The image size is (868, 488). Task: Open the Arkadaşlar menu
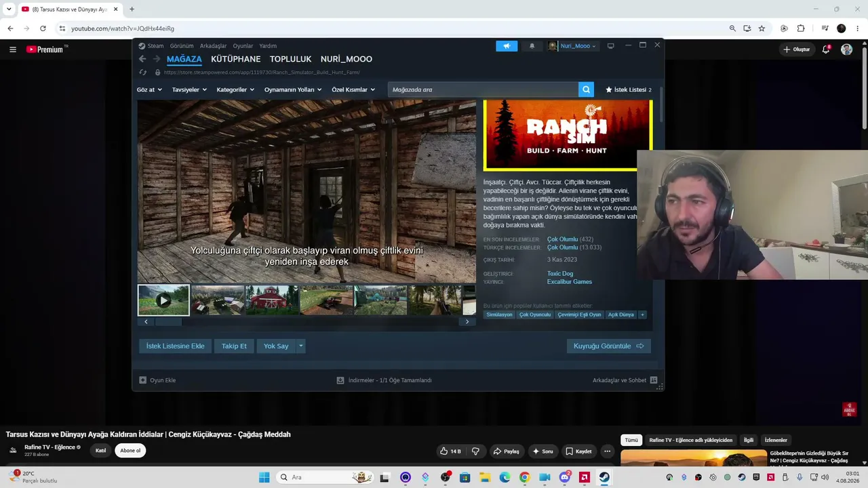[x=213, y=46]
